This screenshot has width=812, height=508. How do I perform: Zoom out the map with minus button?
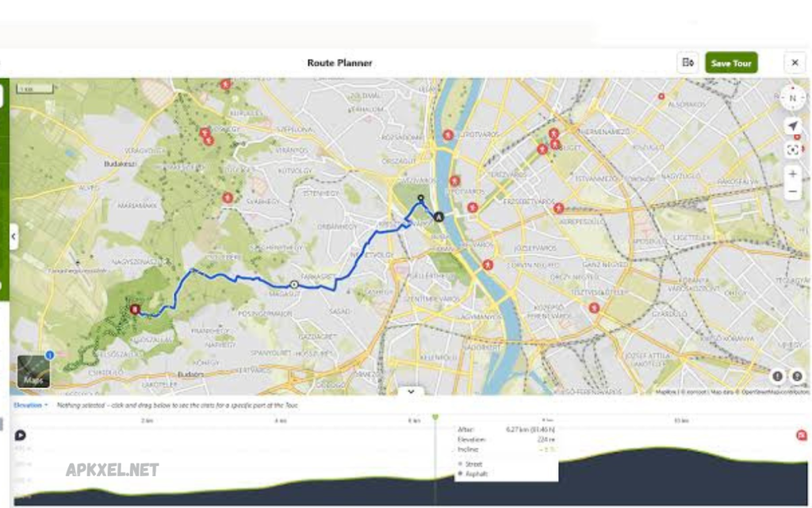[792, 191]
